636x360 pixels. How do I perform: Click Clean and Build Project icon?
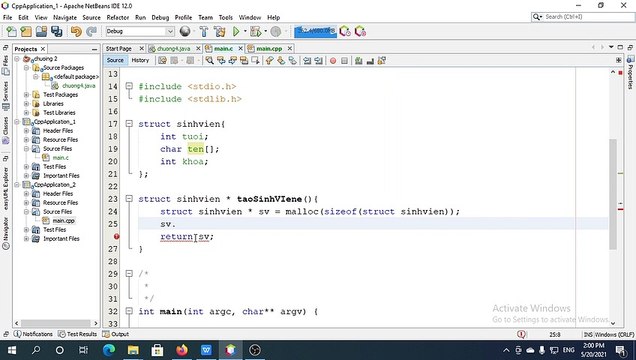[x=219, y=31]
